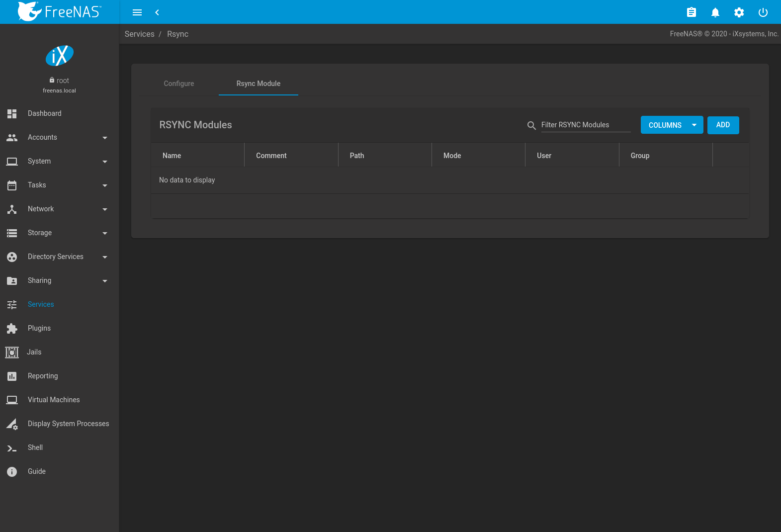This screenshot has width=781, height=532.
Task: Collapse sidebar with the left chevron icon
Action: 157,12
